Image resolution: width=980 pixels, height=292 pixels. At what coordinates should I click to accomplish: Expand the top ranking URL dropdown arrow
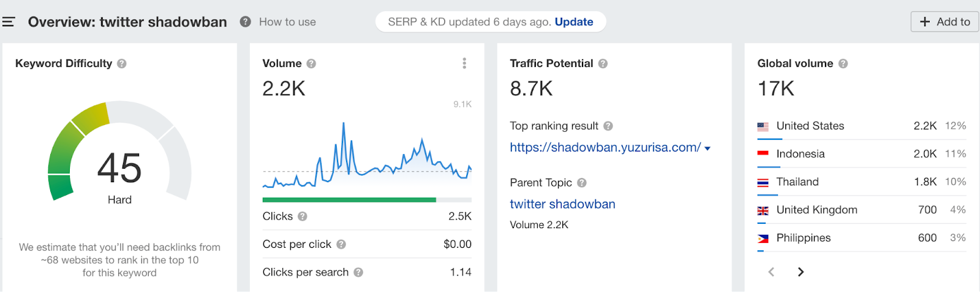707,148
